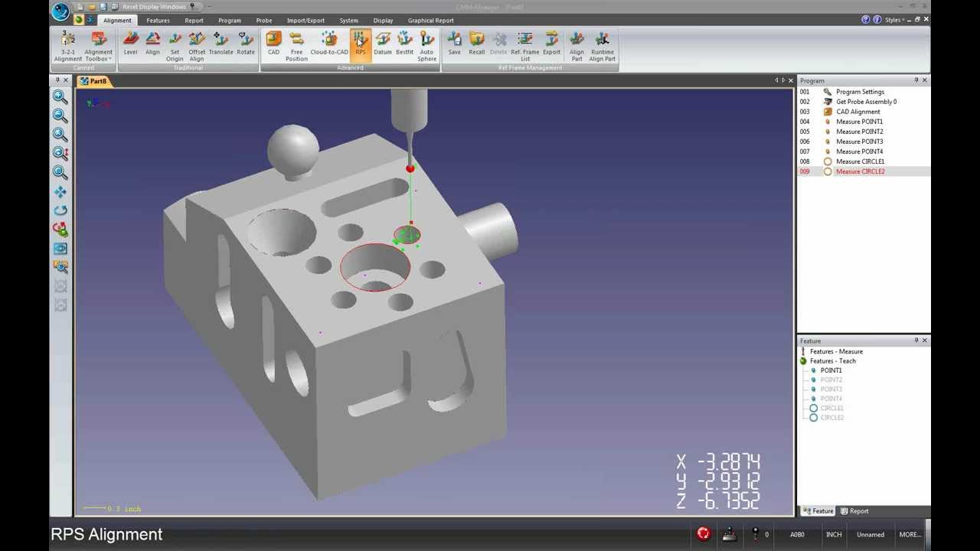The width and height of the screenshot is (980, 551).
Task: Click the rotate view tool in sidebar
Action: coord(60,210)
